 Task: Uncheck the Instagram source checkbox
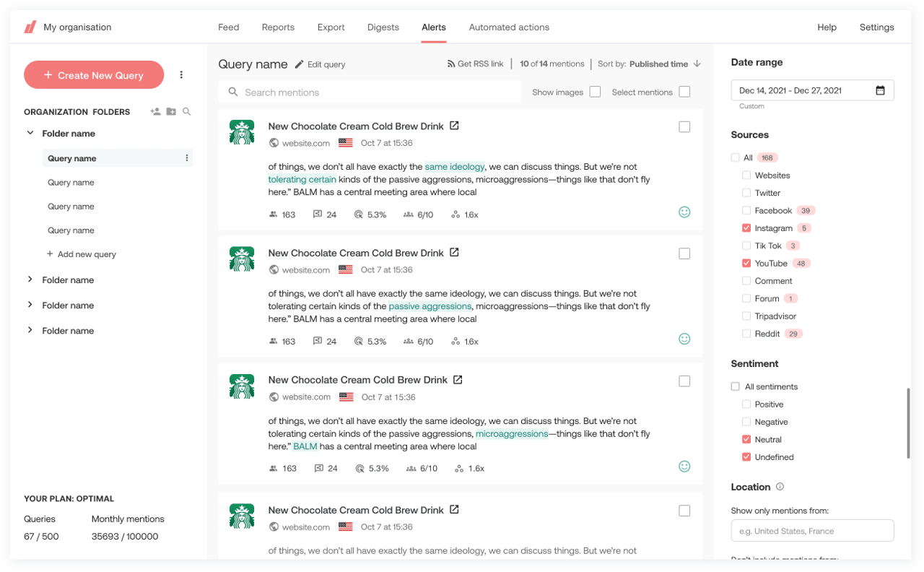click(746, 228)
